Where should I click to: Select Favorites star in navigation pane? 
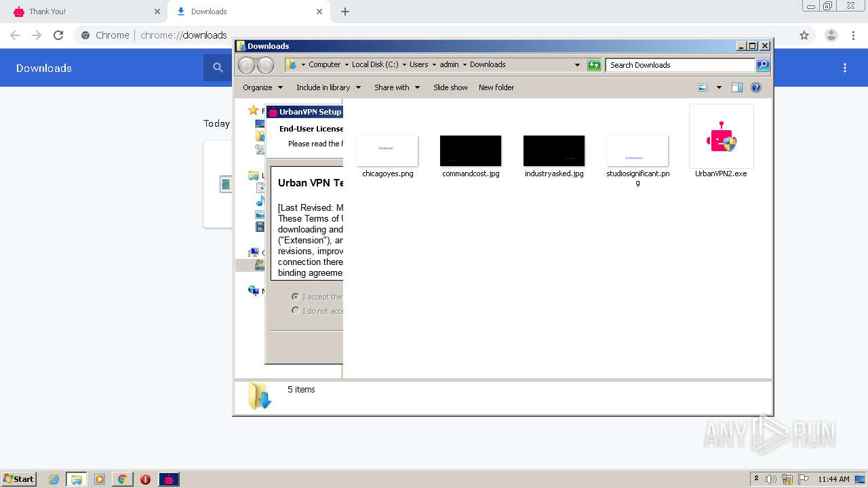click(x=253, y=110)
